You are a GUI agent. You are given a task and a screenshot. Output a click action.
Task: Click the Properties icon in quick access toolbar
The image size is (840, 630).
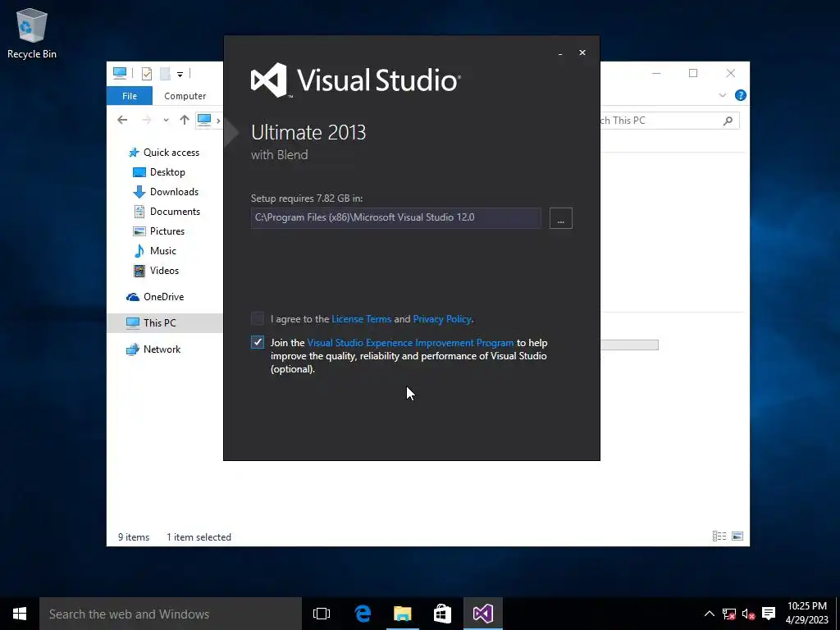point(146,73)
